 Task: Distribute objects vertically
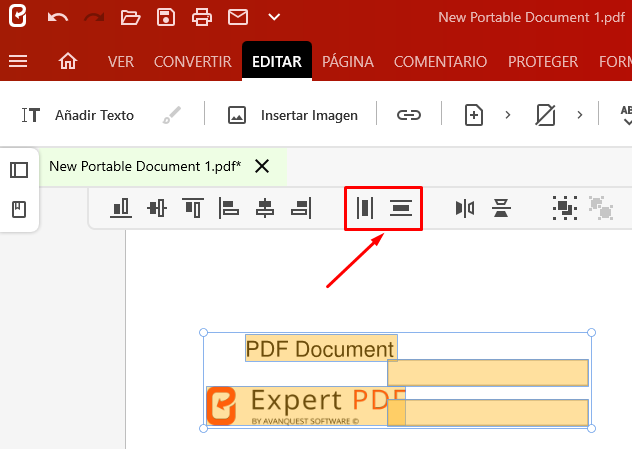pos(401,208)
